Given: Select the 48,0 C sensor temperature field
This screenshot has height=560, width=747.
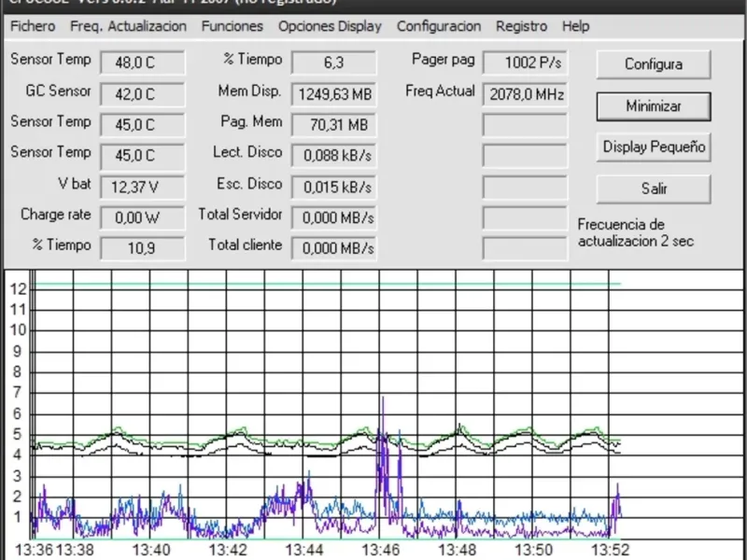Looking at the screenshot, I should 143,63.
